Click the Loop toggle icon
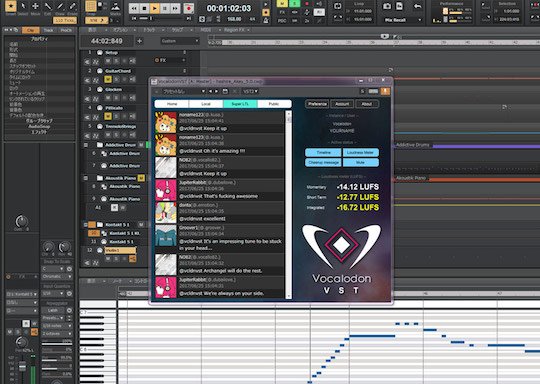540x384 pixels. (x=338, y=6)
